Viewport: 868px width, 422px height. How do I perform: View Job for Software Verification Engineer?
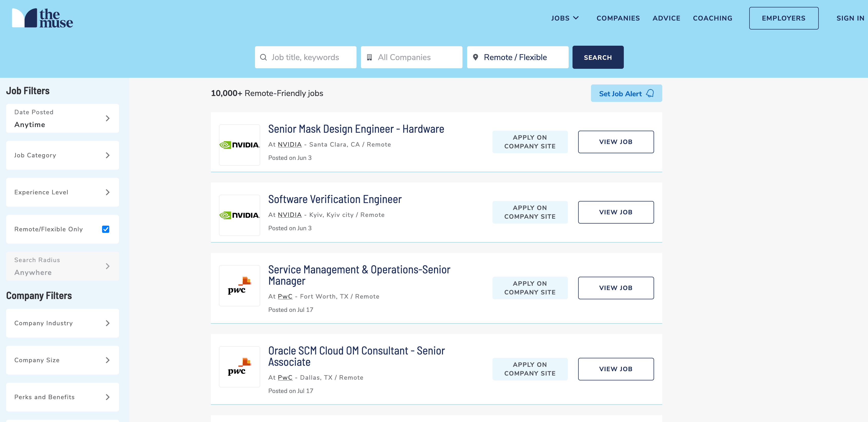point(616,212)
